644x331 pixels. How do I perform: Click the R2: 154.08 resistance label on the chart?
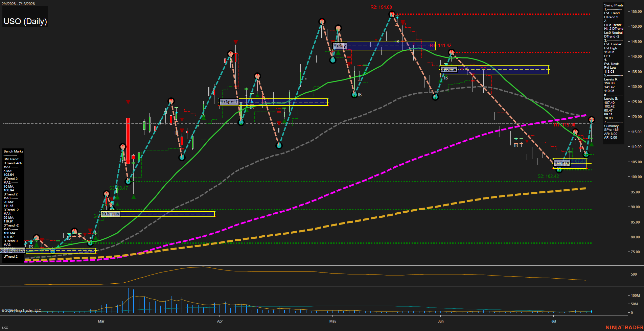click(x=381, y=7)
